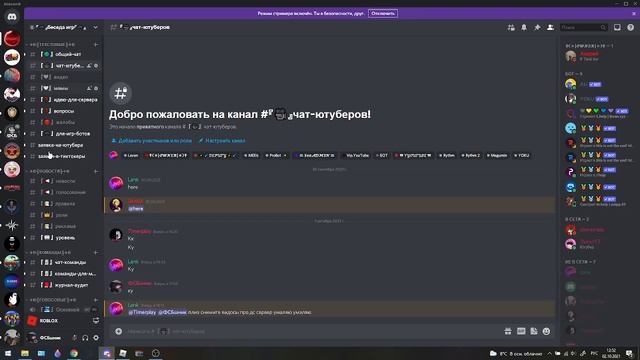Dismiss streamer mode banner with X
This screenshot has height=360, width=640.
tap(634, 13)
